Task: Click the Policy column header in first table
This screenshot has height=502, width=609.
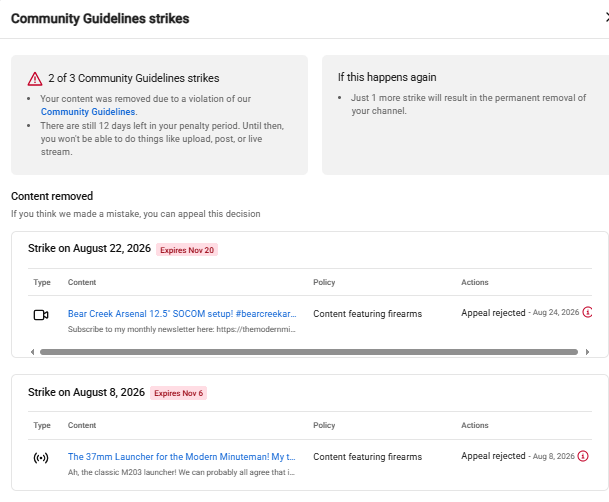Action: 324,282
